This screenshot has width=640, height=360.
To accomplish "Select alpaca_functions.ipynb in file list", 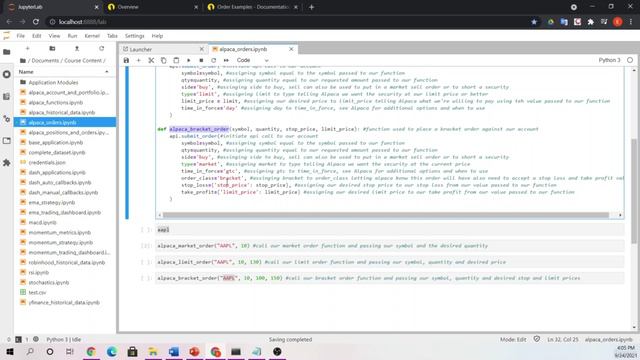I will click(x=65, y=102).
